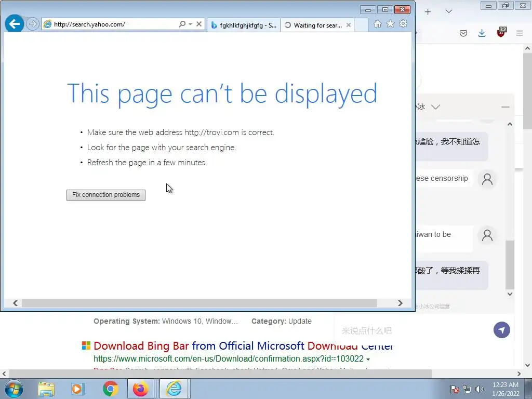The image size is (532, 399).
Task: Open the address bar autocomplete dropdown arrow
Action: pos(190,24)
